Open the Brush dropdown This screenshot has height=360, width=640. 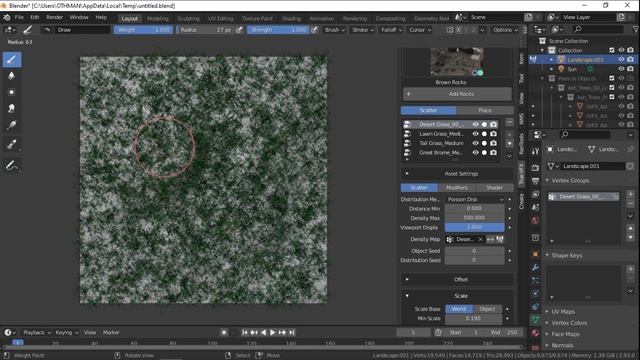(335, 30)
